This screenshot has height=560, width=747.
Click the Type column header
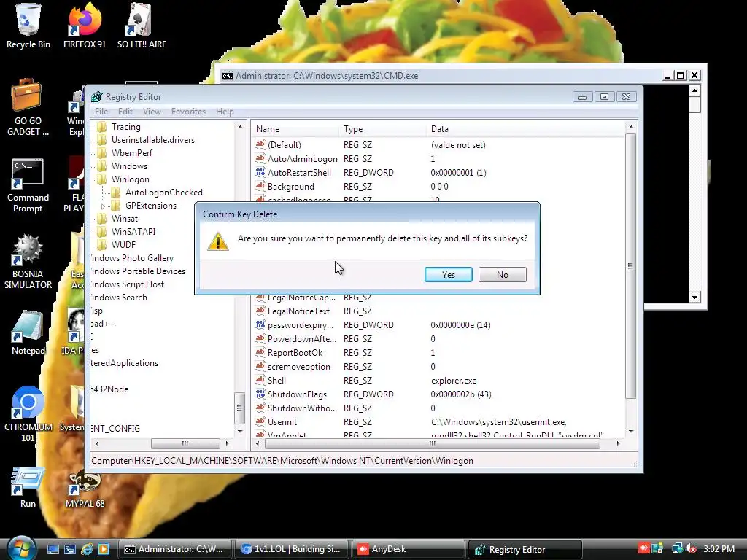[x=382, y=129]
